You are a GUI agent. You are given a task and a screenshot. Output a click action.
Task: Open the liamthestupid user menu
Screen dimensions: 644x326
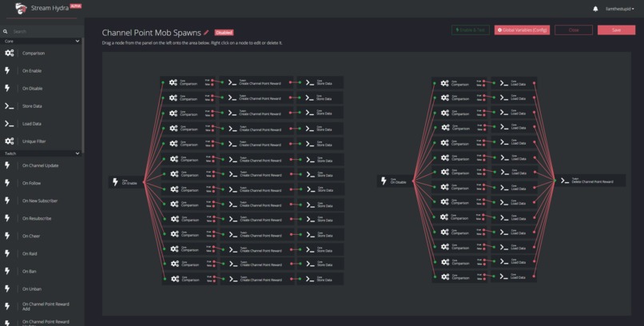[x=620, y=9]
